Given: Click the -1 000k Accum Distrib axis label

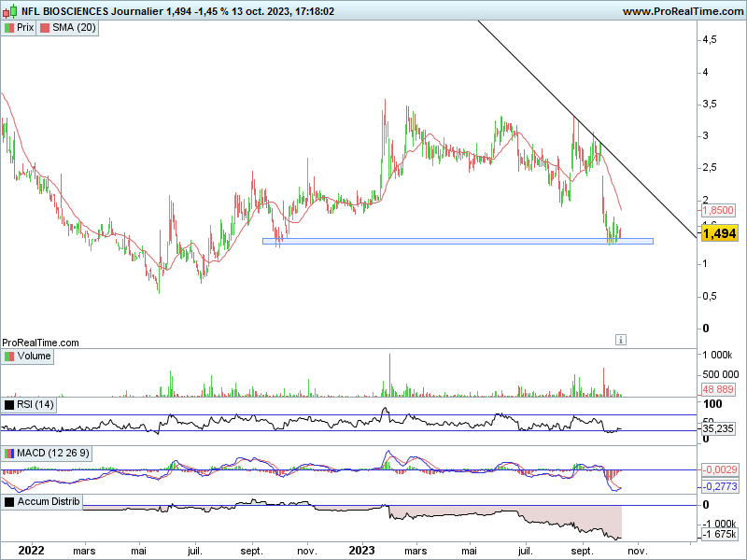Looking at the screenshot, I should (720, 524).
